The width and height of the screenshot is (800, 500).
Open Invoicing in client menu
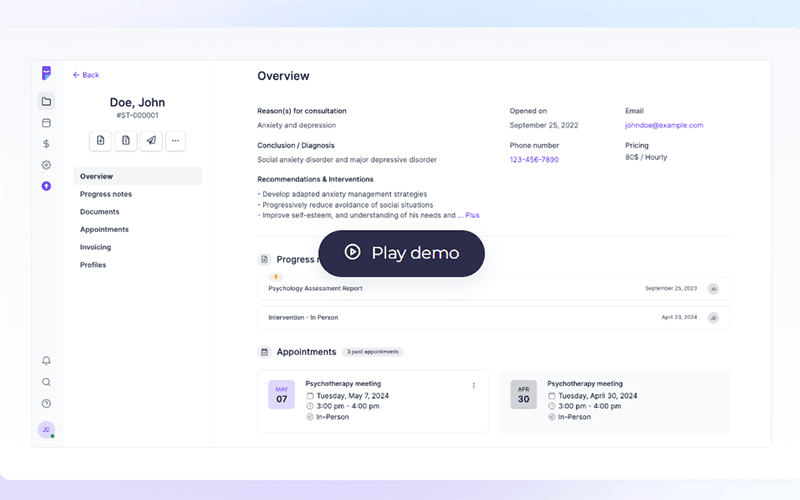(x=95, y=247)
